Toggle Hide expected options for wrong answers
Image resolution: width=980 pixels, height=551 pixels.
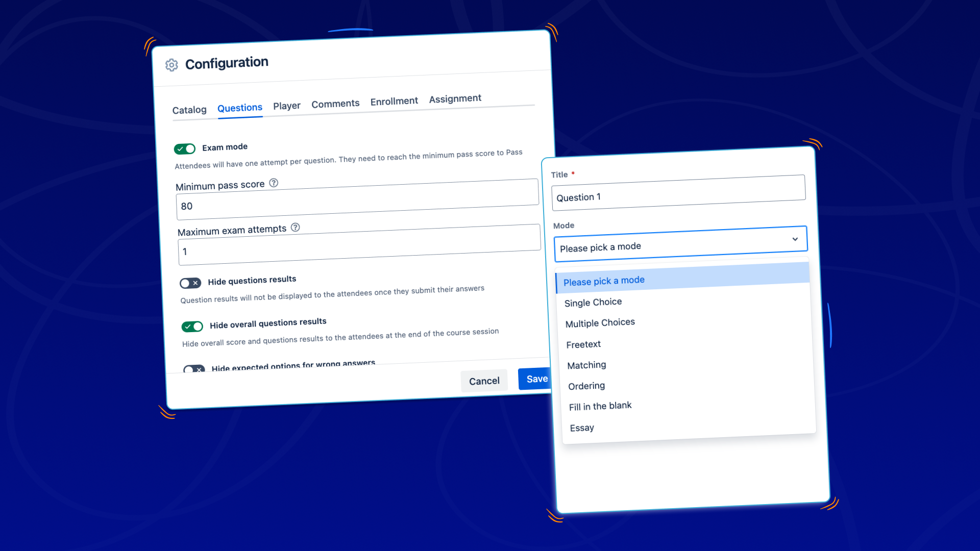click(194, 369)
